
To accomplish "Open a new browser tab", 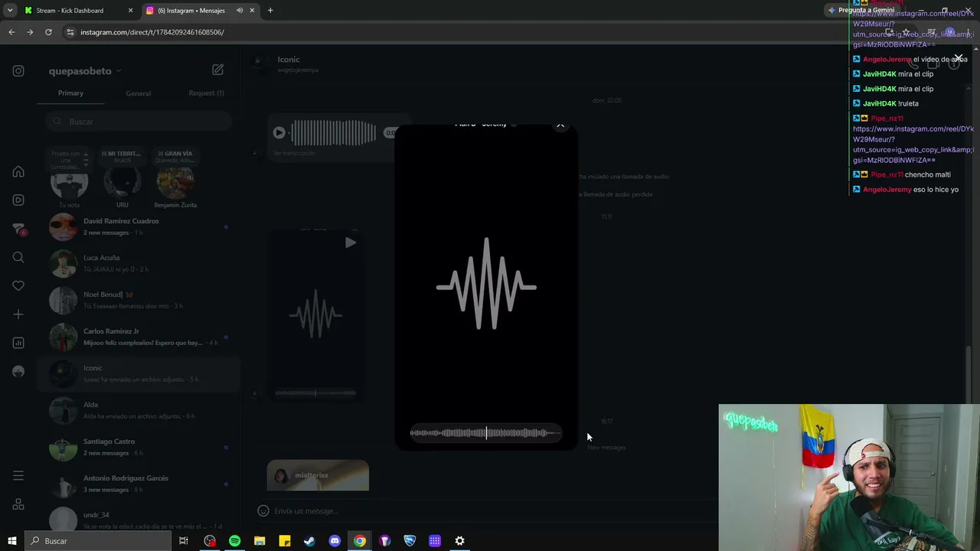I will coord(270,11).
